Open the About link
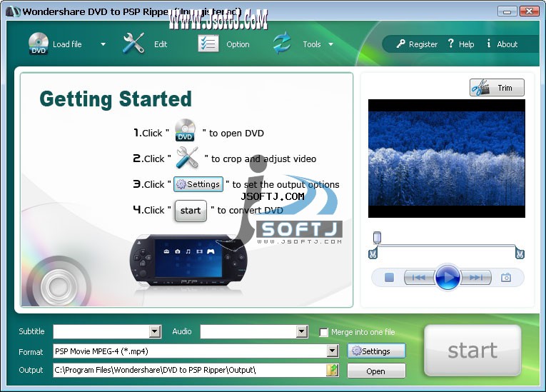This screenshot has width=546, height=392. pos(507,44)
